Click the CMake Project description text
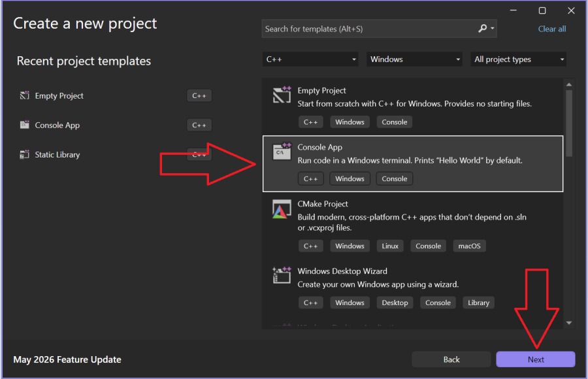The image size is (588, 379). pos(412,222)
